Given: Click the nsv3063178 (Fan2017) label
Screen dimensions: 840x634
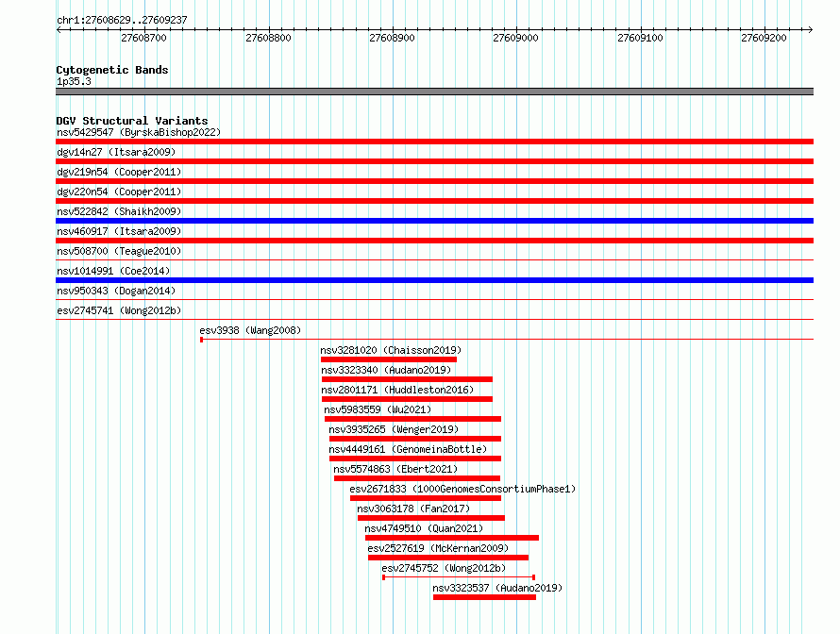Looking at the screenshot, I should point(413,509).
